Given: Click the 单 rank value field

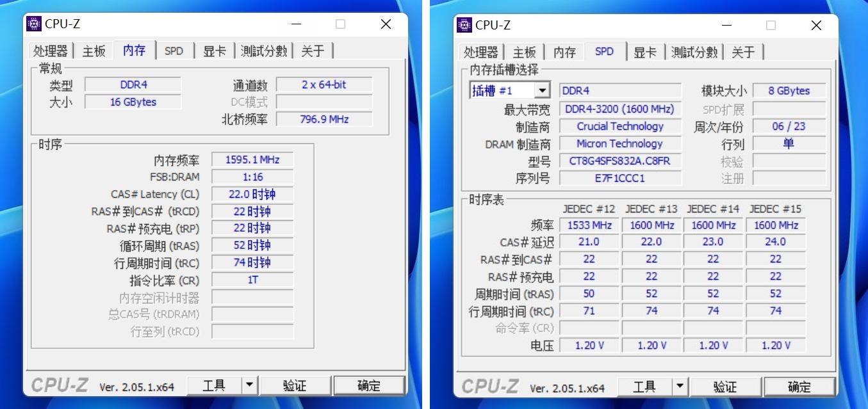Looking at the screenshot, I should click(x=789, y=144).
